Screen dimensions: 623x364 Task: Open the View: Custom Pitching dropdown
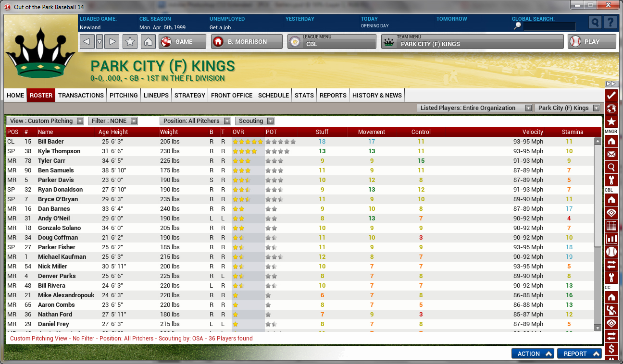coord(45,121)
